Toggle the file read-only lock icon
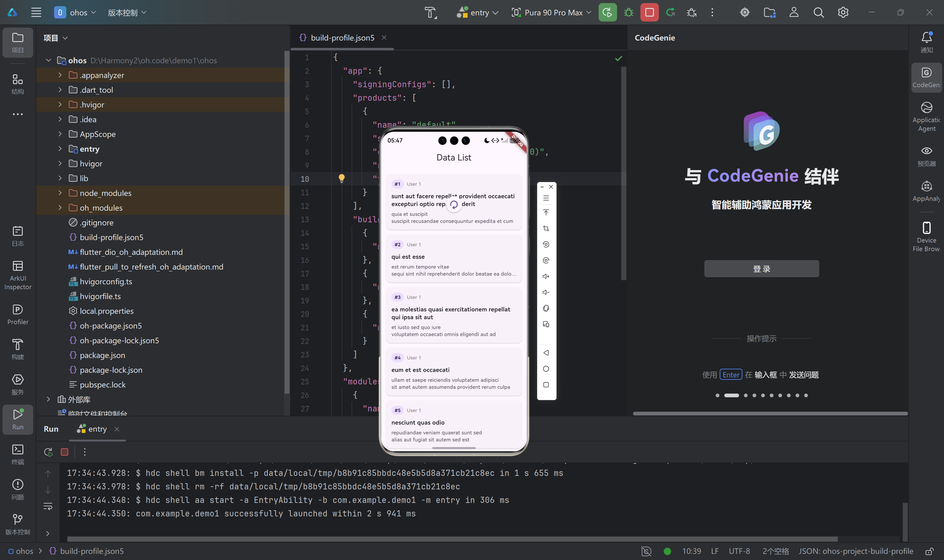The width and height of the screenshot is (944, 560). (x=929, y=551)
